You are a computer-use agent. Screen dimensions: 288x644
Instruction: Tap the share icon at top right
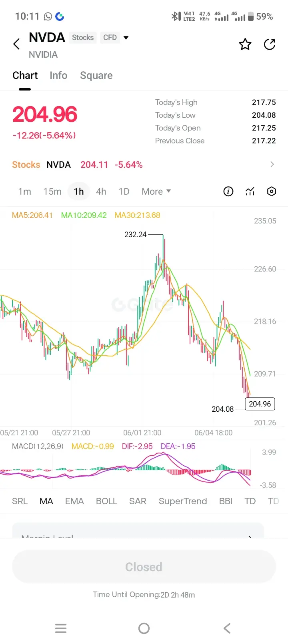click(x=270, y=44)
